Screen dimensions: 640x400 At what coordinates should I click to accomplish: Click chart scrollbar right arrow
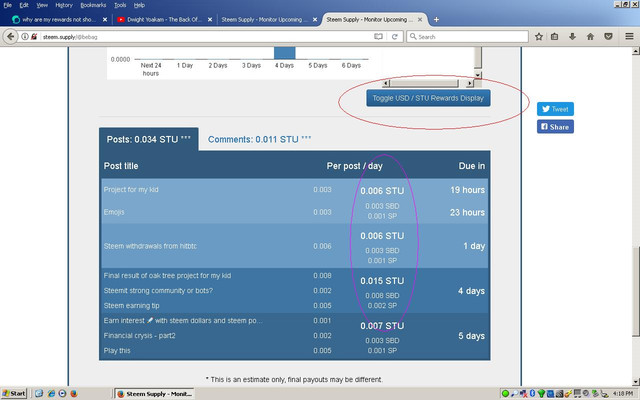tap(470, 83)
